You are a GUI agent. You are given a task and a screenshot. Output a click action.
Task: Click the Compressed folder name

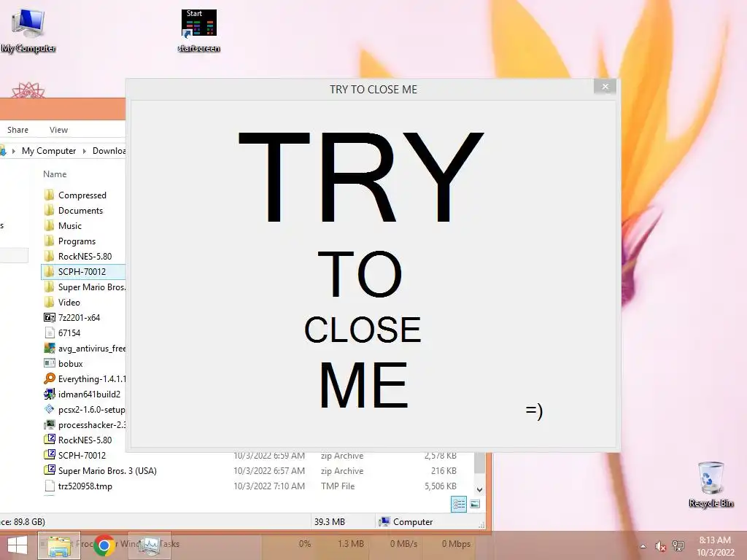click(82, 195)
